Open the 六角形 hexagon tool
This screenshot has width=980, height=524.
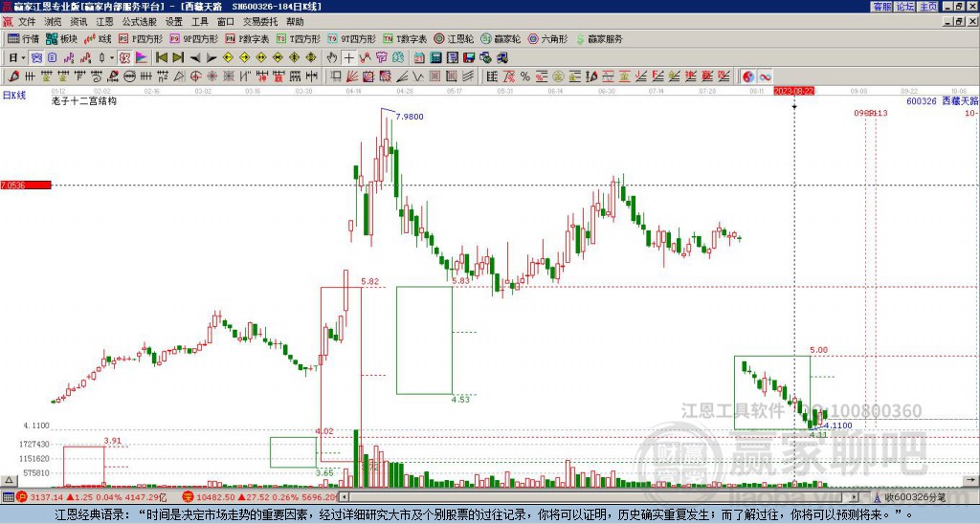pos(547,38)
